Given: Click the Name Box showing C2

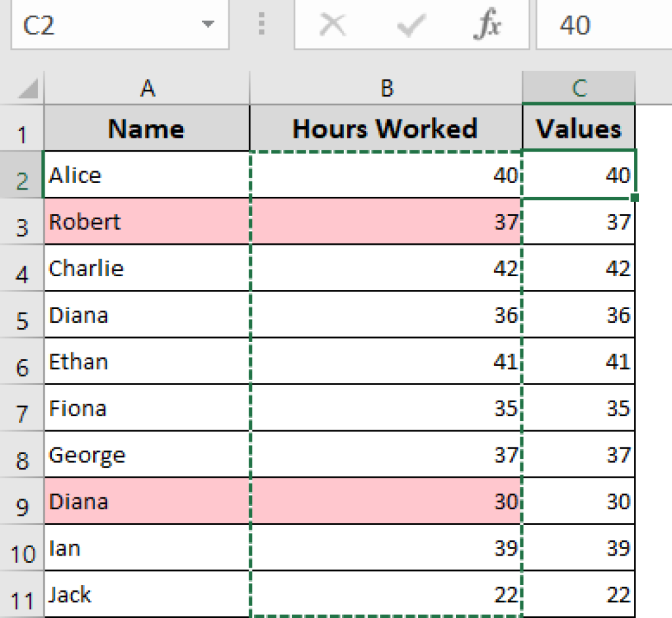Looking at the screenshot, I should pyautogui.click(x=98, y=25).
